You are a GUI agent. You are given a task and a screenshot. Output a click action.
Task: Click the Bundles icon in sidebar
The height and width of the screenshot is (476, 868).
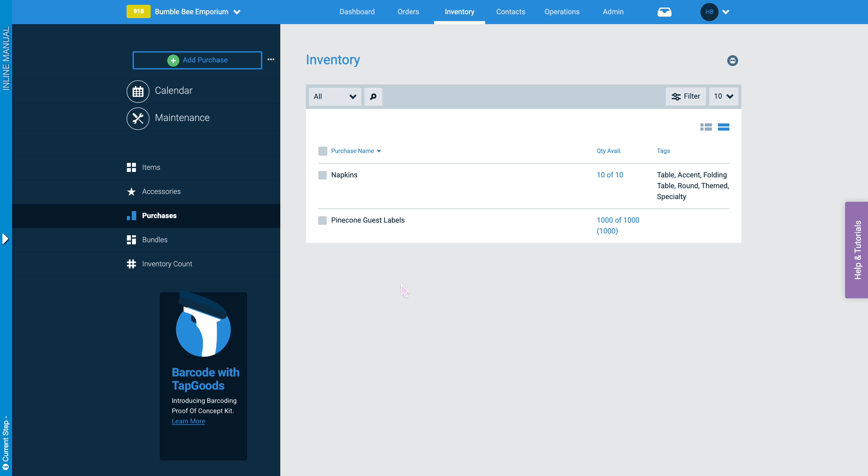click(x=131, y=240)
